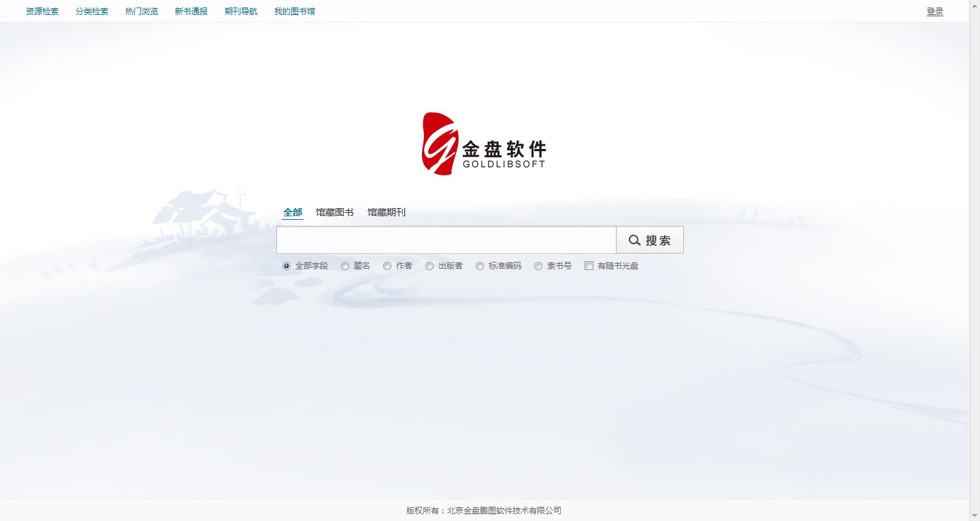Focus the main search input box
The width and height of the screenshot is (980, 521).
click(446, 240)
